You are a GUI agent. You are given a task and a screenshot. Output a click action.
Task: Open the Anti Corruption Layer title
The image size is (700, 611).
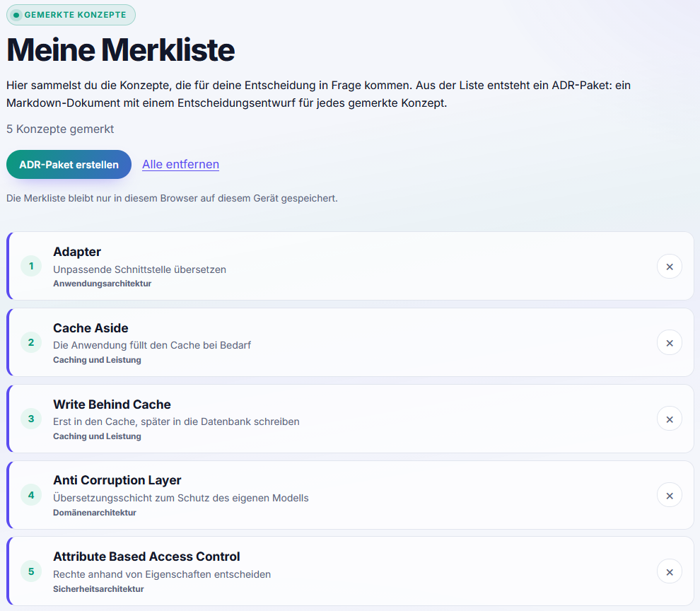coord(117,480)
